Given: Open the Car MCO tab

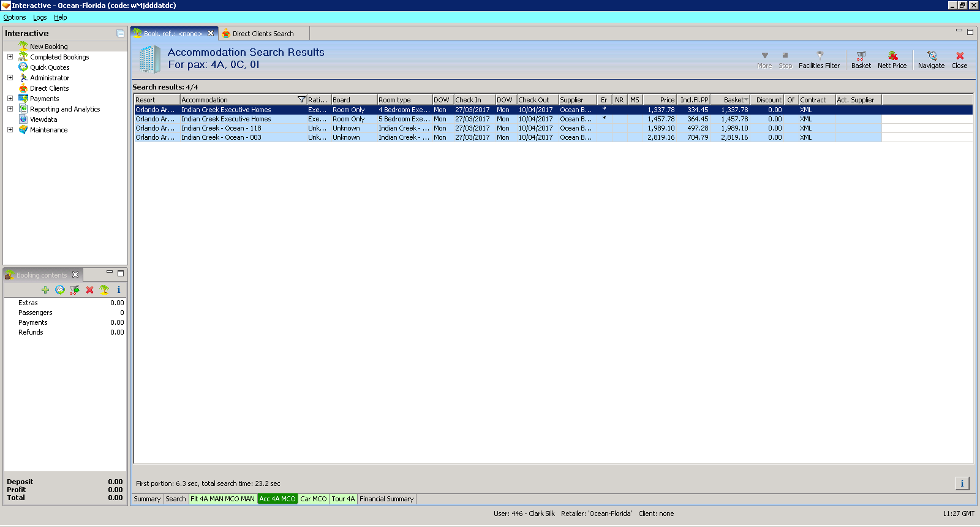Looking at the screenshot, I should pos(314,499).
